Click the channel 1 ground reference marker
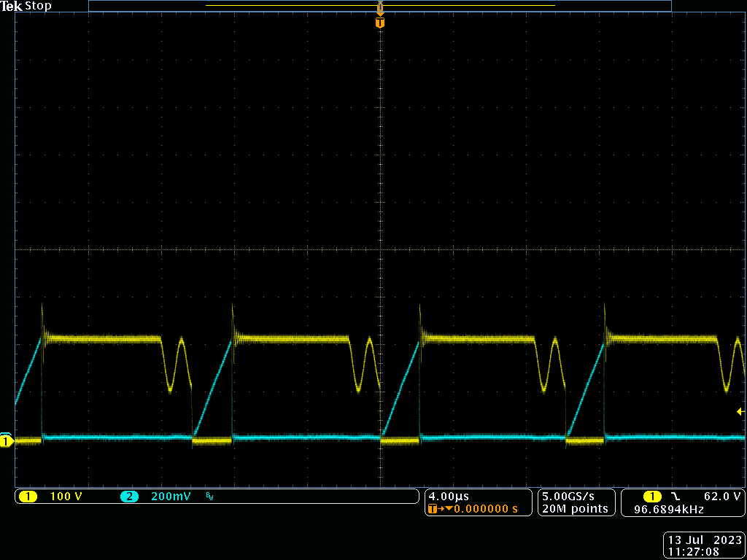 pyautogui.click(x=6, y=442)
